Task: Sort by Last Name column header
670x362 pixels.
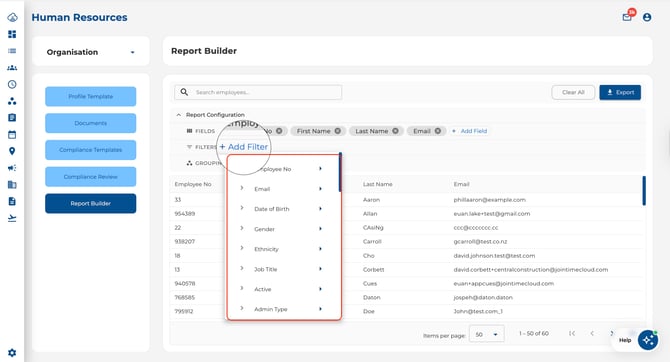Action: (x=378, y=184)
